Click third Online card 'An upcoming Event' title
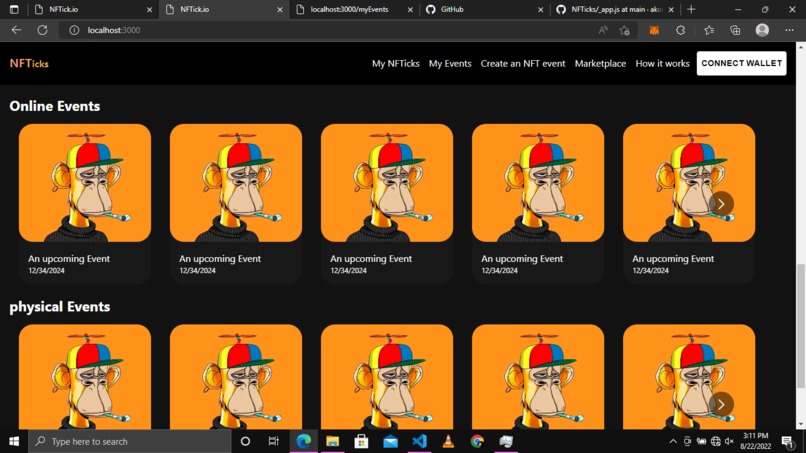Image resolution: width=806 pixels, height=453 pixels. pos(371,259)
